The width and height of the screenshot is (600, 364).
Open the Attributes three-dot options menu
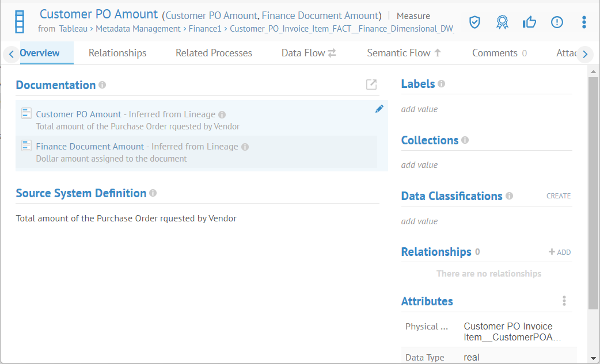564,301
